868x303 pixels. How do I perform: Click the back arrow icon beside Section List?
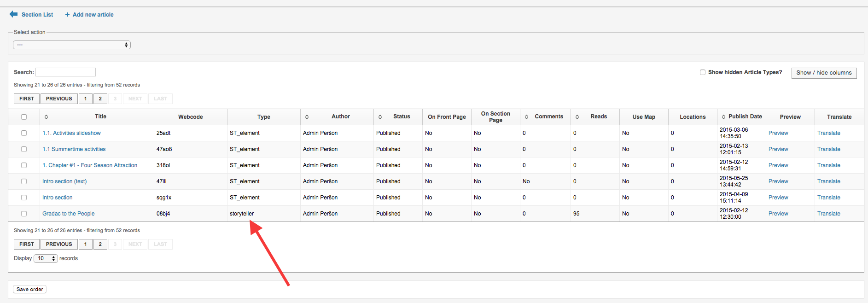[13, 14]
